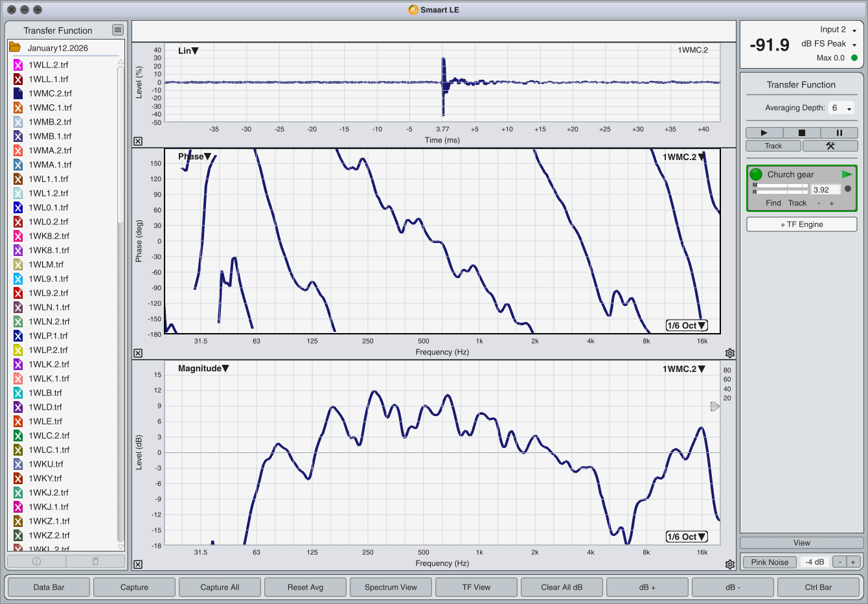Pause the measurement with the pause button

[x=839, y=133]
